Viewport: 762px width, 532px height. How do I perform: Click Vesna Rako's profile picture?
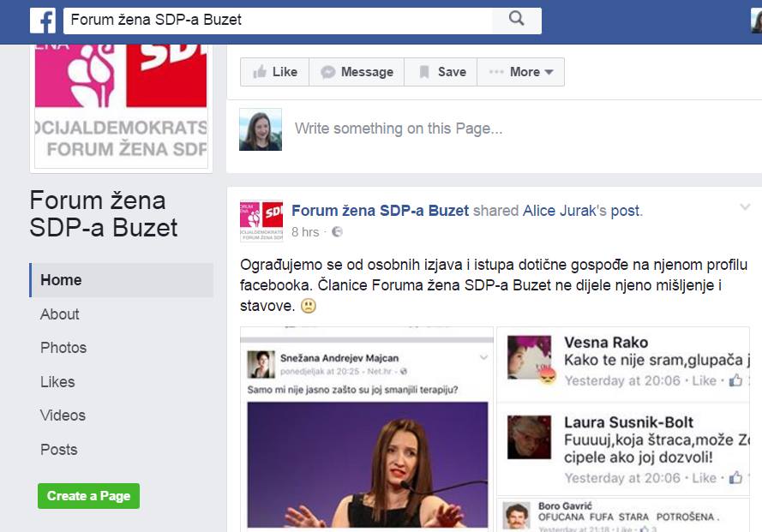529,357
